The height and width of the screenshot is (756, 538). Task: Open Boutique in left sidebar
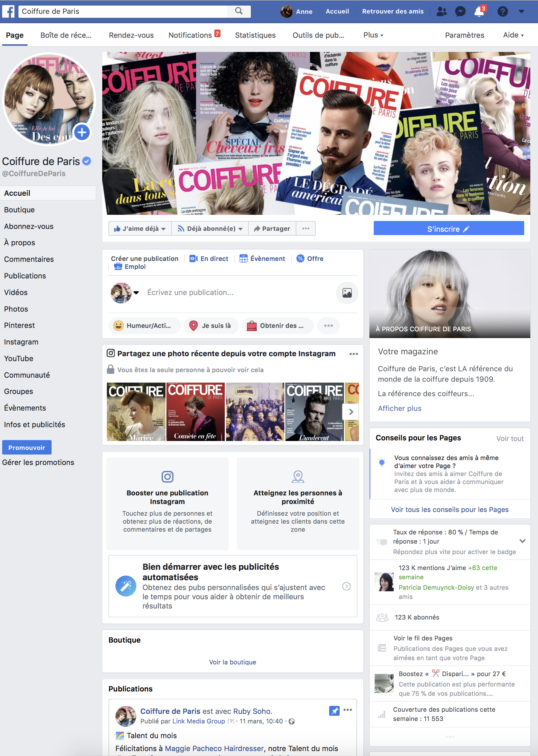[19, 210]
